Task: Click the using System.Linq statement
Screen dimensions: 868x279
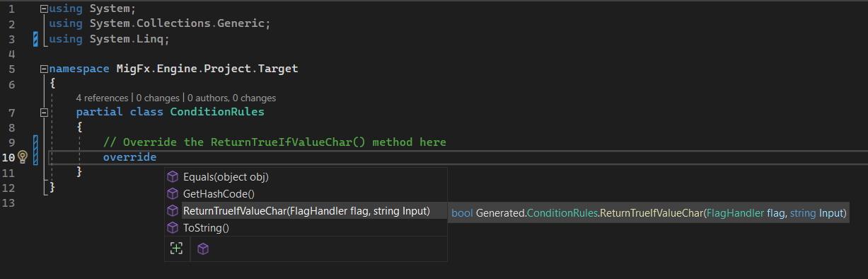Action: (110, 39)
